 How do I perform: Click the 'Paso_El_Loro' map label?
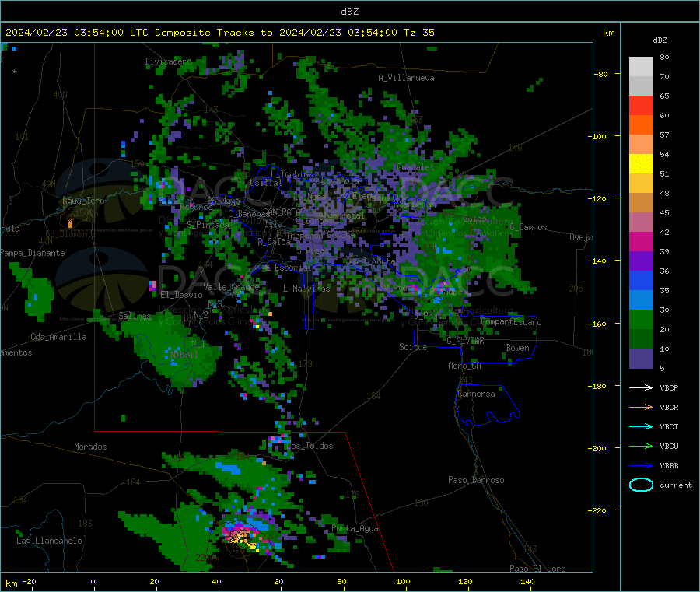[537, 569]
